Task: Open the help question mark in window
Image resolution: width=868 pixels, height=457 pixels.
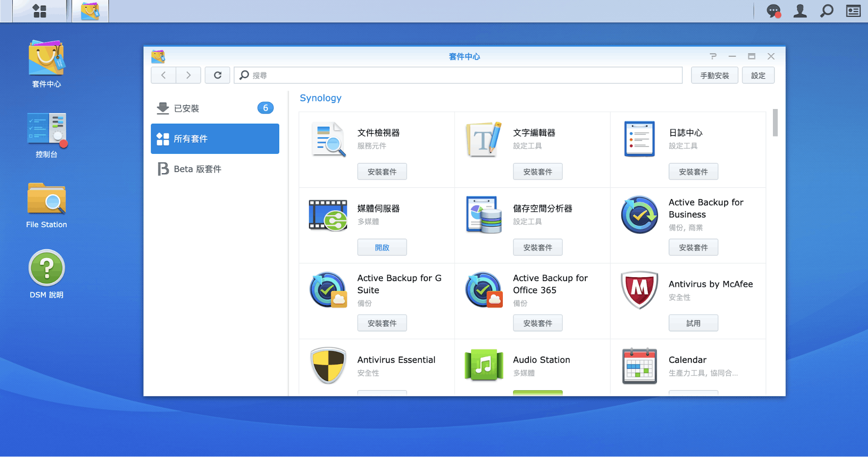Action: 713,56
